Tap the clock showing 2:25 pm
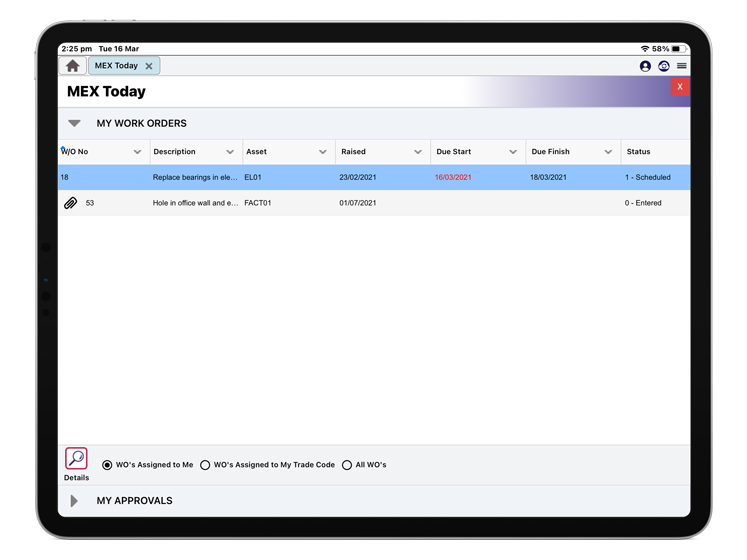This screenshot has width=747, height=560. (77, 49)
